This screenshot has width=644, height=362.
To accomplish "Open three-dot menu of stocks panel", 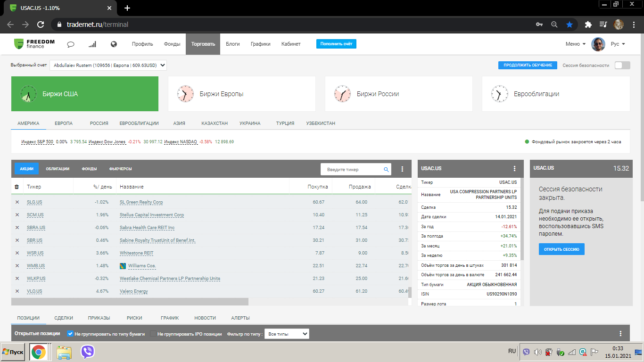I will point(403,169).
